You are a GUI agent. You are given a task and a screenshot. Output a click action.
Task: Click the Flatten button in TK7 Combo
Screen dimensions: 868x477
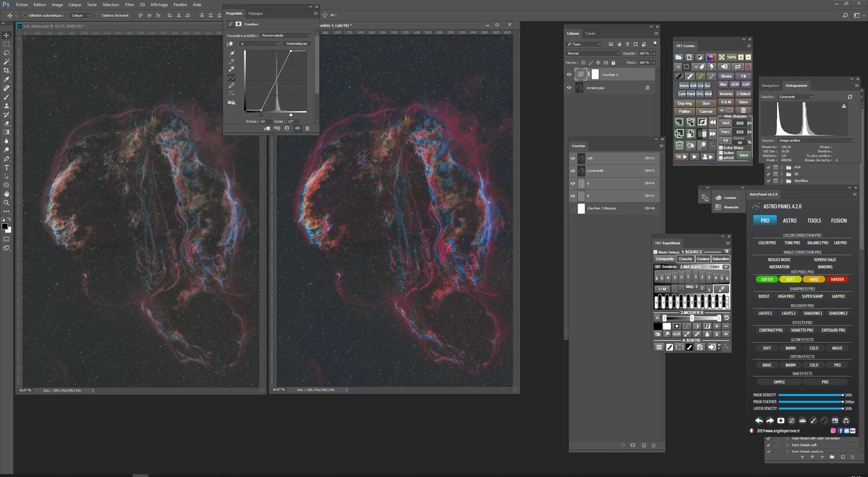tap(685, 111)
